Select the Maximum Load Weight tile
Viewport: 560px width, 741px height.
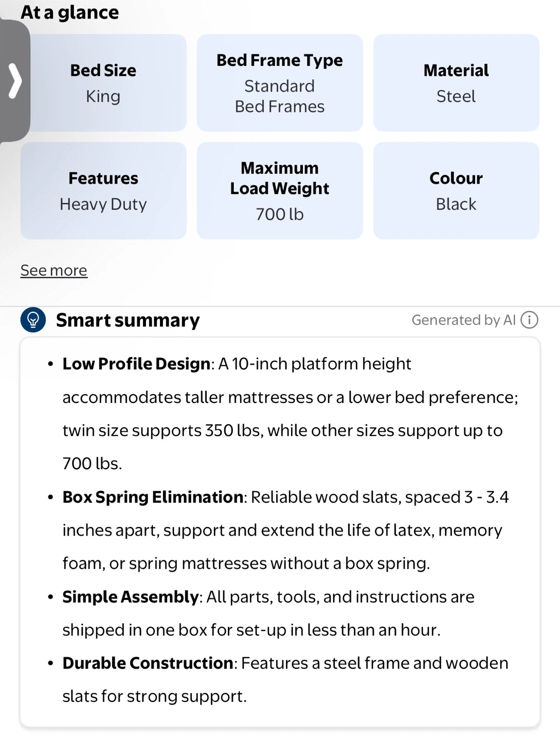280,191
